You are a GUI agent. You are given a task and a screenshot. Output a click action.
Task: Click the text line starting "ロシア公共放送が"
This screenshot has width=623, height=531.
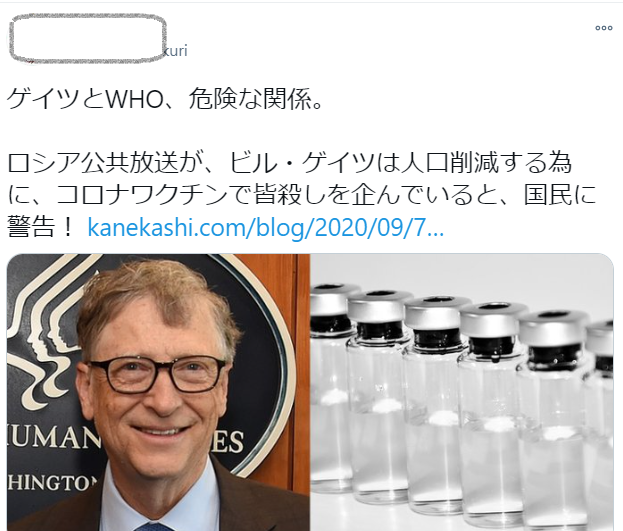click(x=290, y=163)
